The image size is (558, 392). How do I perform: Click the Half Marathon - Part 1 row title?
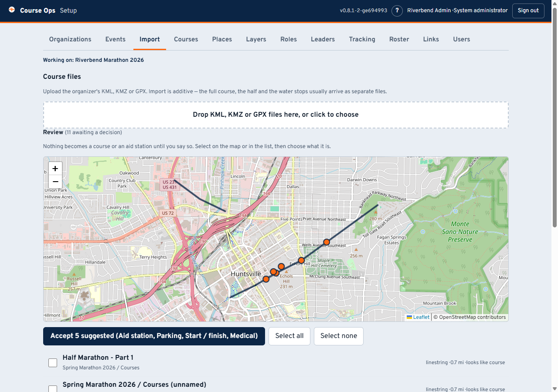click(98, 358)
